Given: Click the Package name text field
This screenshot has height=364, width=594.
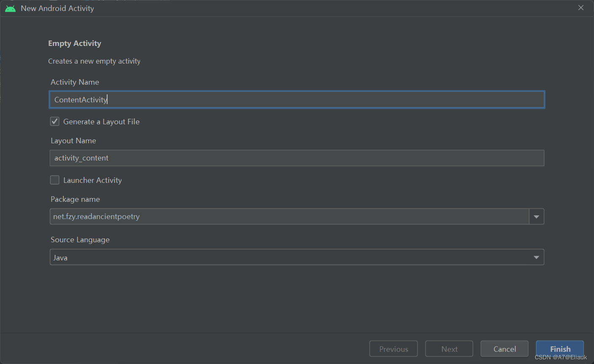Looking at the screenshot, I should pos(289,217).
